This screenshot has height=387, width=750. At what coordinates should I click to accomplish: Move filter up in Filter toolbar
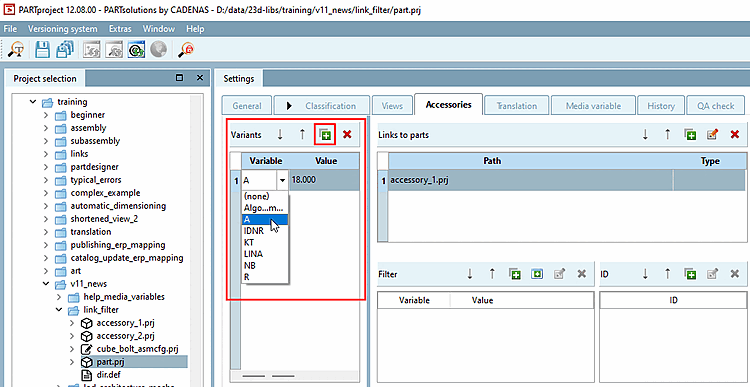coord(492,274)
